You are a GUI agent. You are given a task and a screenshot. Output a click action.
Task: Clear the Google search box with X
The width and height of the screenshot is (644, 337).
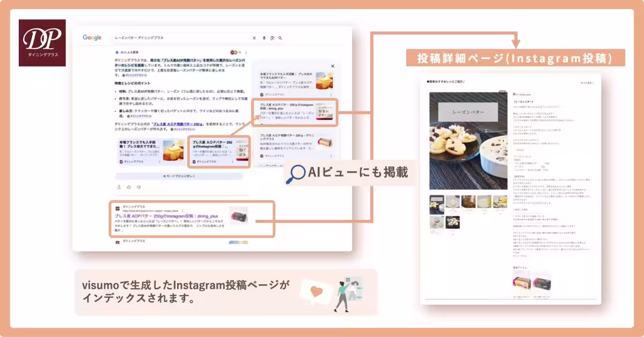pyautogui.click(x=254, y=38)
